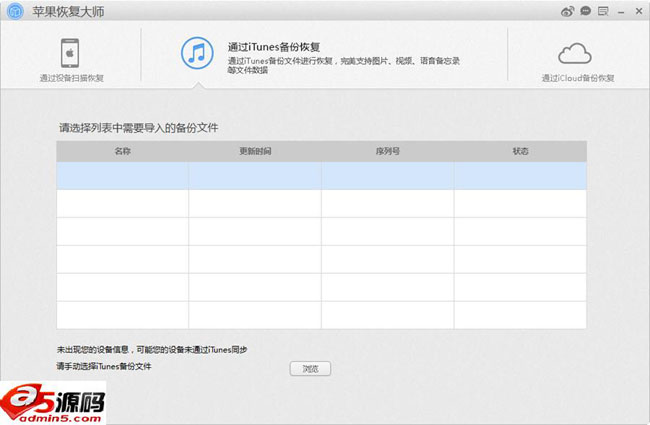Close the 苹果恢复大师 window
The image size is (650, 425).
click(639, 12)
